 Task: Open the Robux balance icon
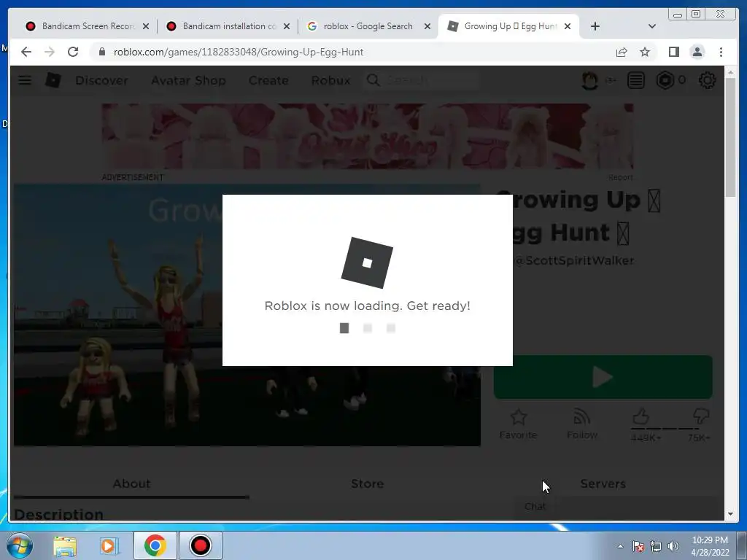665,80
